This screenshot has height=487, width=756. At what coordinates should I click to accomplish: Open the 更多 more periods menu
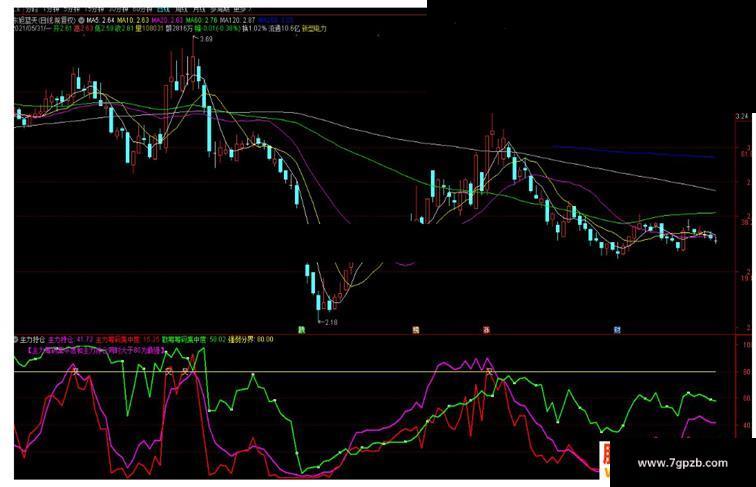pos(242,10)
